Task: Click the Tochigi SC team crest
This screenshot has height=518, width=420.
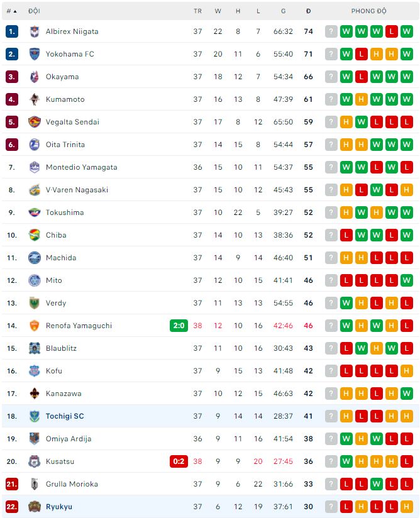Action: pos(35,416)
